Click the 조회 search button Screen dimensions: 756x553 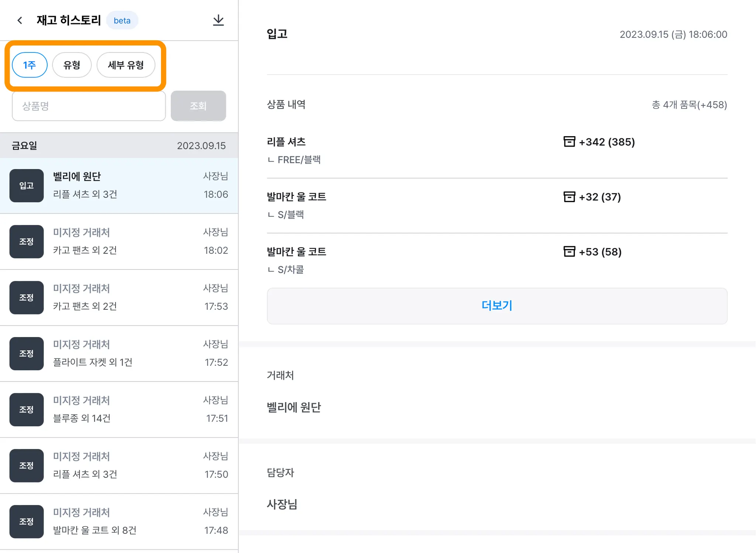tap(198, 106)
